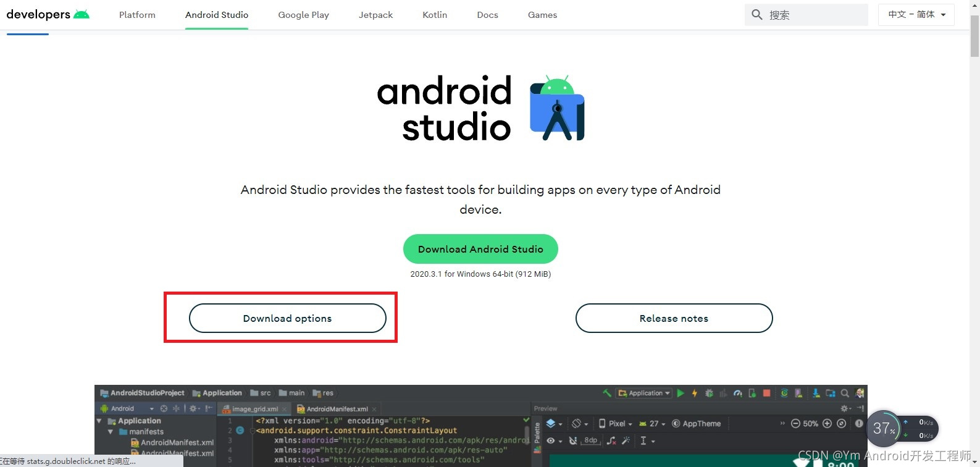The image size is (980, 467).
Task: Click the warning indicator next to zoom controls
Action: click(x=859, y=424)
